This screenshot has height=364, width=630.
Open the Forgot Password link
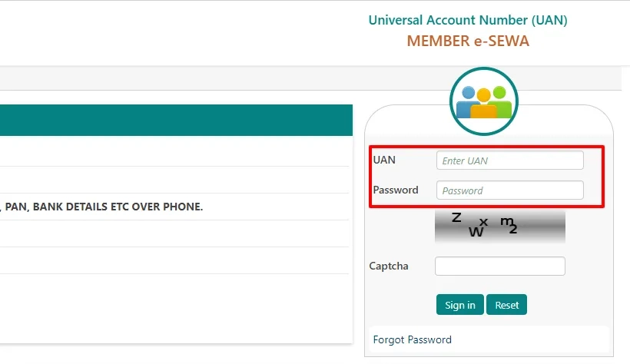coord(412,339)
